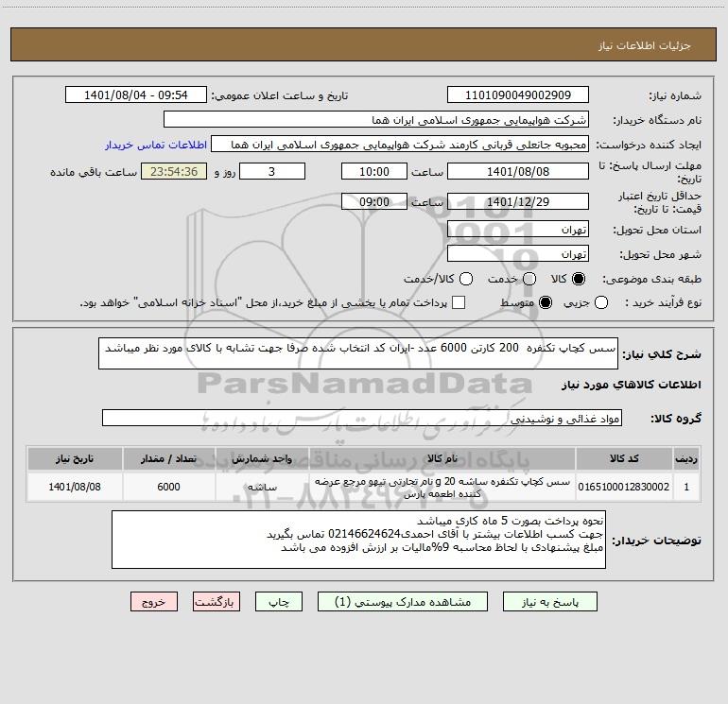Select item code 0165100012830002 in table
The height and width of the screenshot is (704, 728).
pos(624,487)
